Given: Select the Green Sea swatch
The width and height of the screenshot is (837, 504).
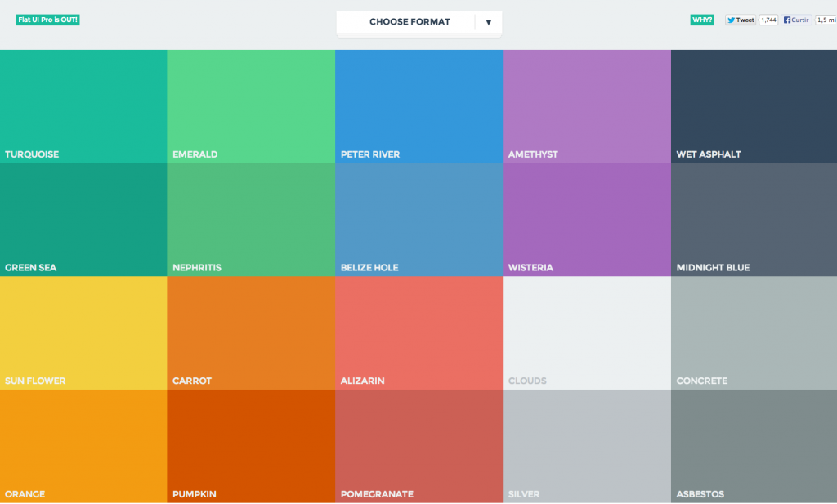Looking at the screenshot, I should point(83,219).
